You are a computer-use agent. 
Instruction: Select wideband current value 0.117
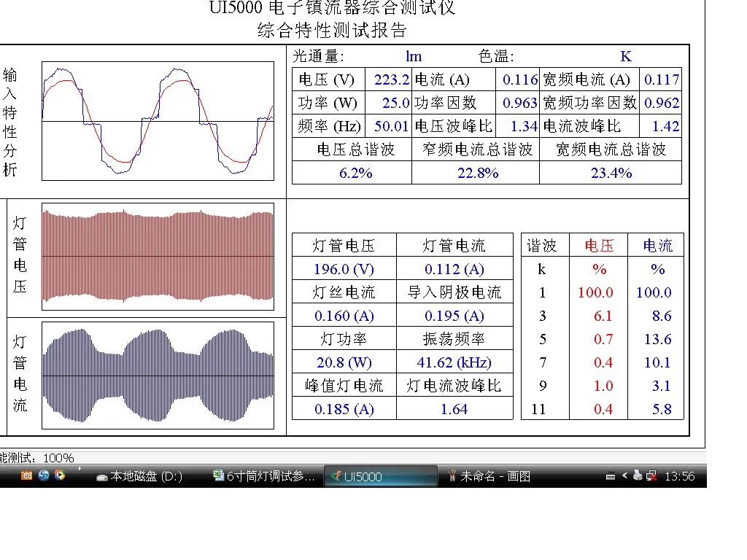[x=661, y=79]
